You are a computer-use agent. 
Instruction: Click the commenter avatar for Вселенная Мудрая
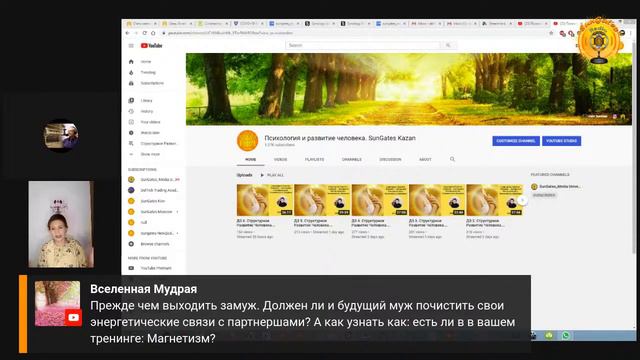point(58,303)
